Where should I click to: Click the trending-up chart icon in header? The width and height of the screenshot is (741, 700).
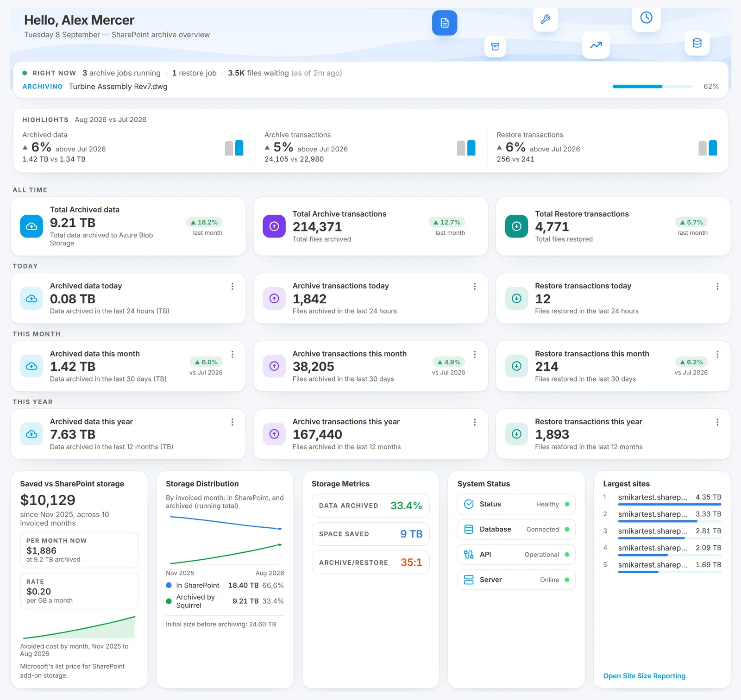click(596, 45)
